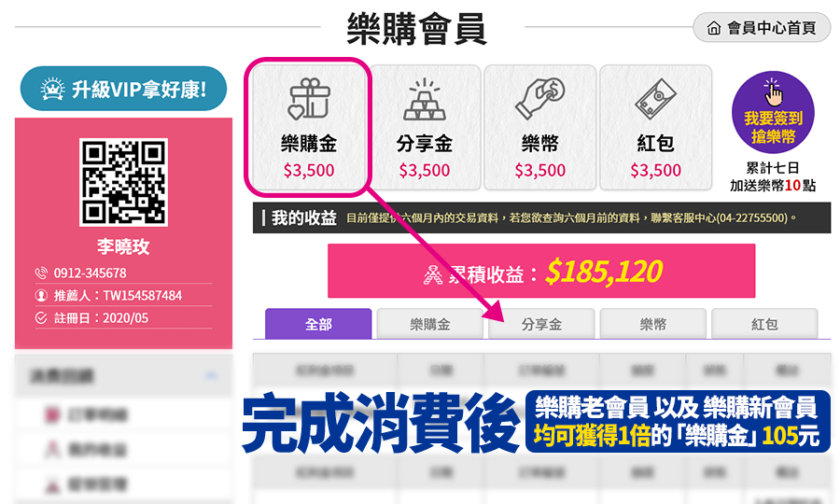Switch to the 樂購金 filter tab

[x=429, y=324]
